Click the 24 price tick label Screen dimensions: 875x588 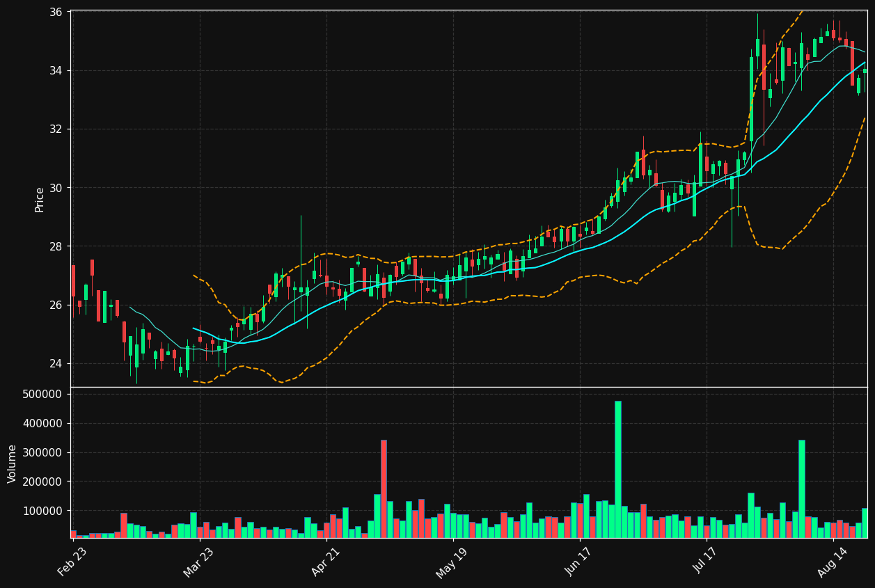pyautogui.click(x=56, y=363)
